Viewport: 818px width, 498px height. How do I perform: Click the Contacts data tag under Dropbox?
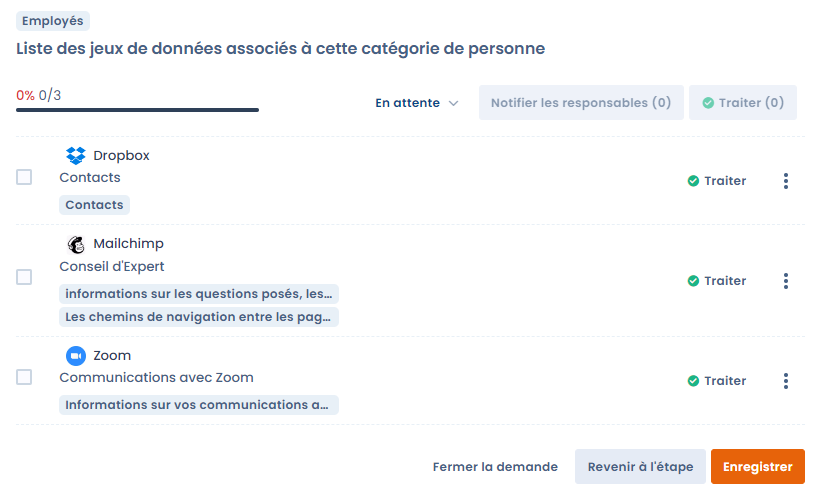[94, 205]
